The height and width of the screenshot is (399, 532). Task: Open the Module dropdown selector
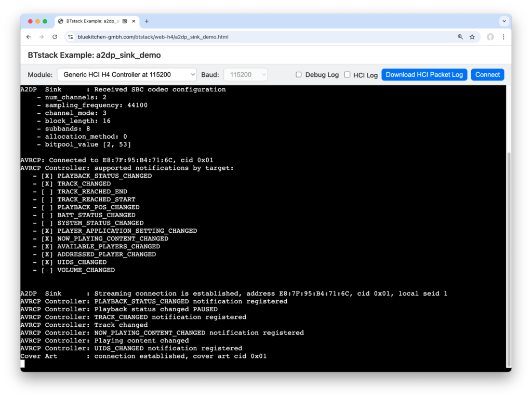(127, 75)
